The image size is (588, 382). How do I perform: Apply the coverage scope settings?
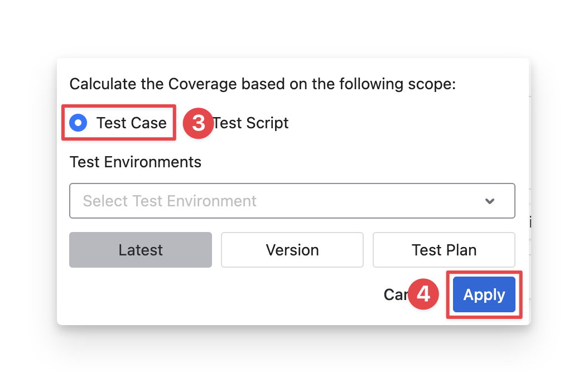click(x=484, y=294)
